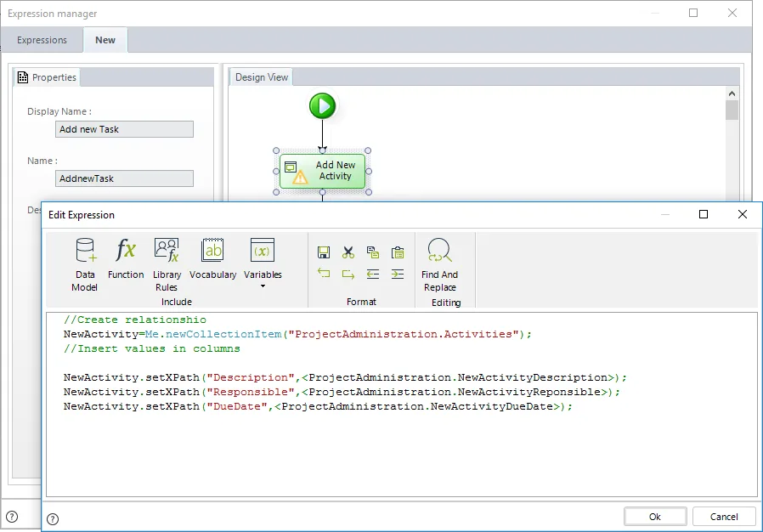The height and width of the screenshot is (532, 763).
Task: Click the setXPath "Responsible" code line
Action: 342,392
